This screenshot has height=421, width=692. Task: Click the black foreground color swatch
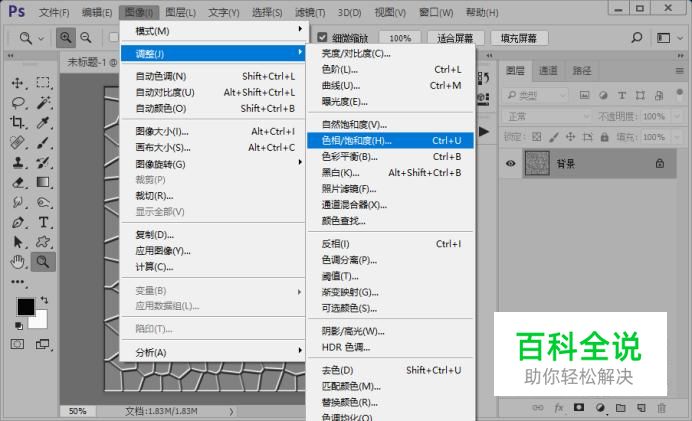[26, 307]
